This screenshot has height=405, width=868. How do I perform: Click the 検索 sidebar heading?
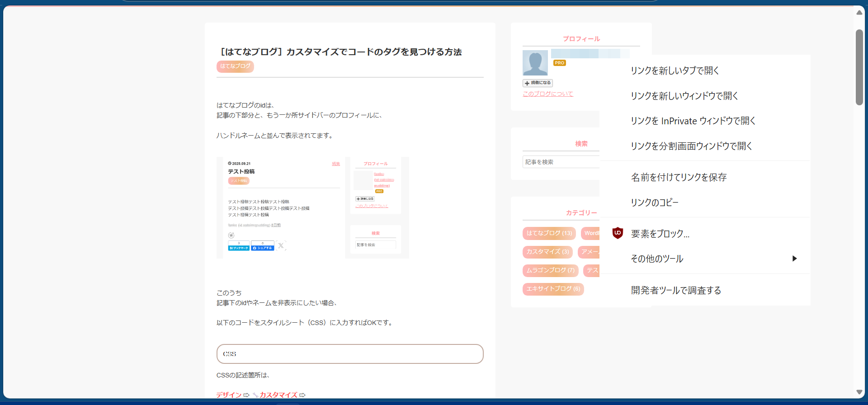point(581,144)
